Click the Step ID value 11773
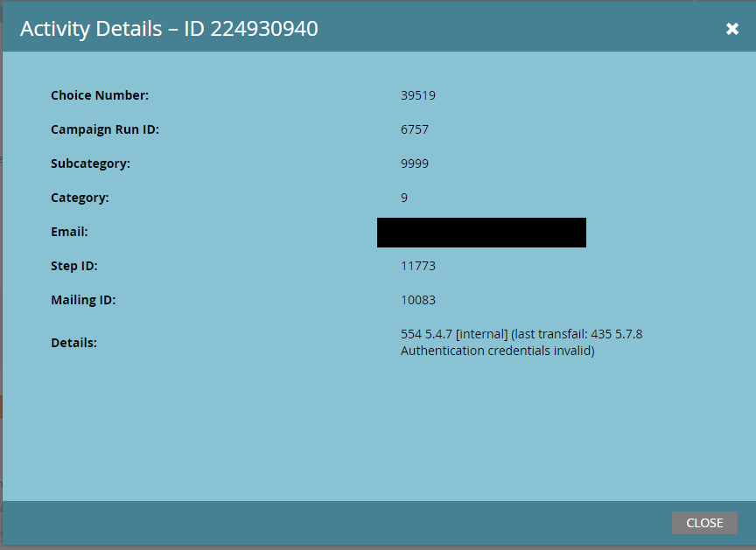The image size is (756, 550). tap(417, 266)
